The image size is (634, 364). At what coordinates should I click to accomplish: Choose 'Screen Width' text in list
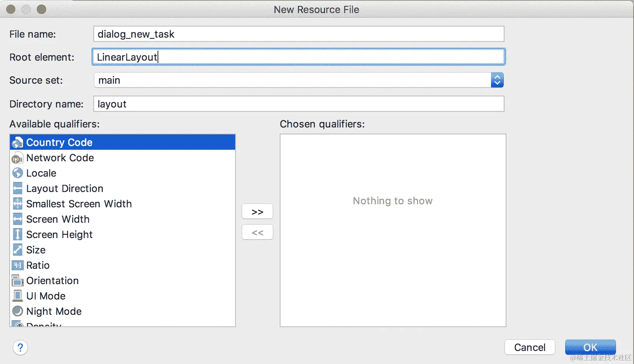[x=58, y=219]
